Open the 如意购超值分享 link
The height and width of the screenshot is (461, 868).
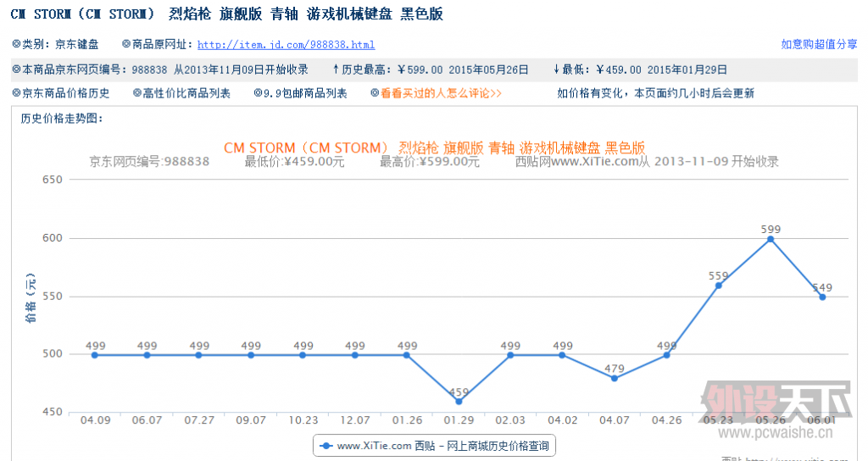pyautogui.click(x=819, y=44)
